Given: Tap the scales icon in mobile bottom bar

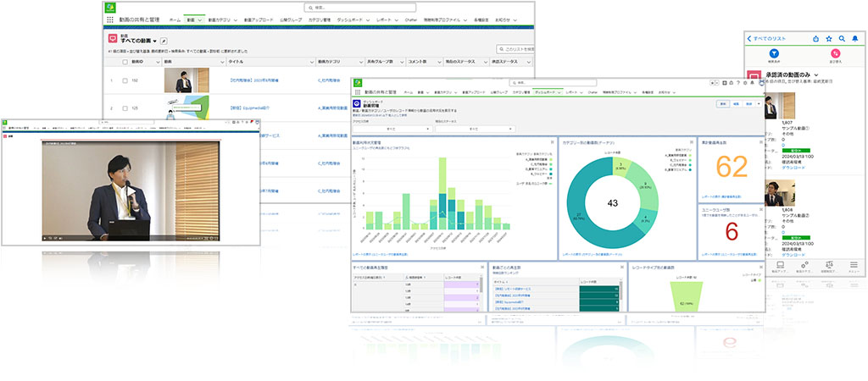Looking at the screenshot, I should [x=830, y=264].
